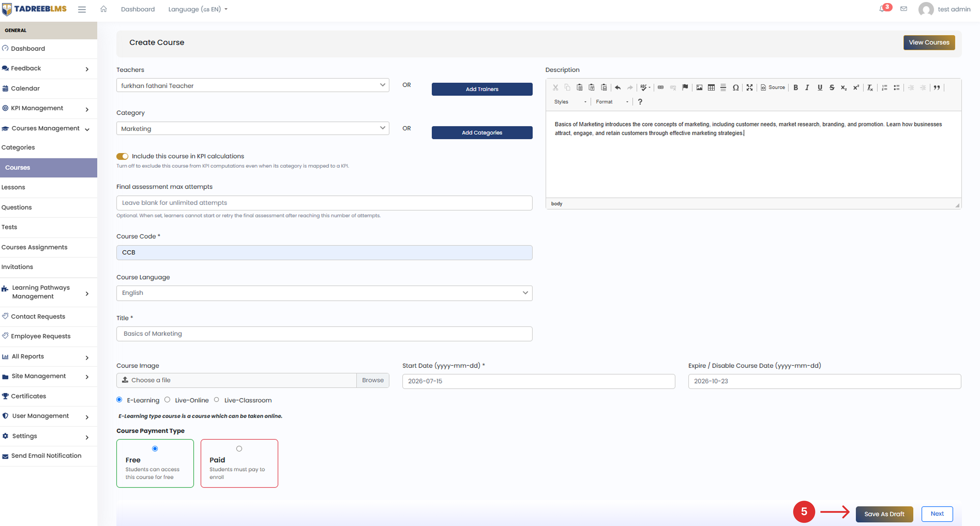Click Paste from Word icon
The width and height of the screenshot is (980, 526).
(x=604, y=88)
